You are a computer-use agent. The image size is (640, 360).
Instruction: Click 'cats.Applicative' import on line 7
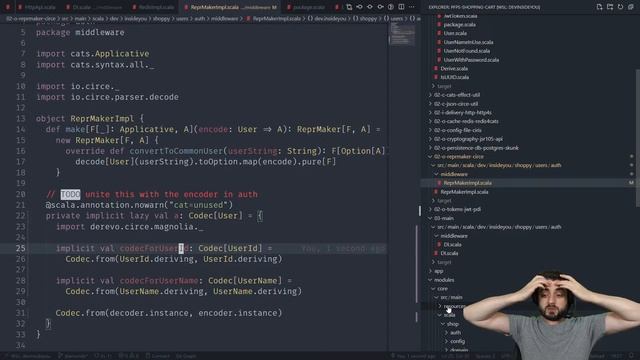coord(110,54)
